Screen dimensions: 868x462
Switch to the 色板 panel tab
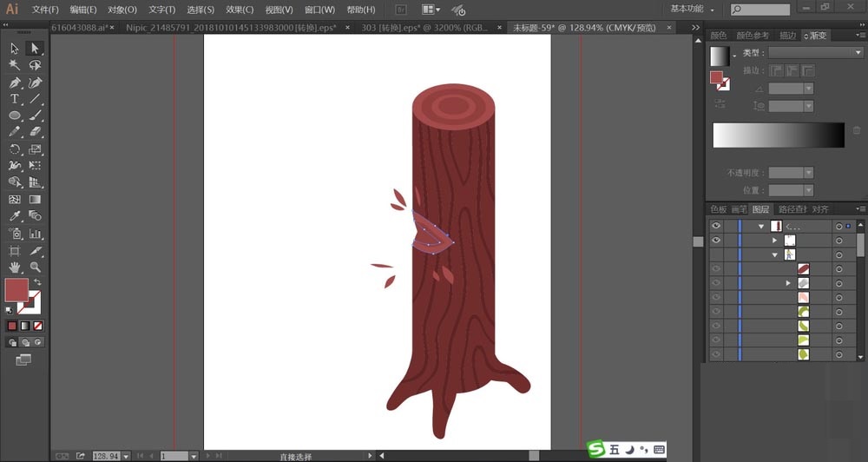pyautogui.click(x=719, y=209)
